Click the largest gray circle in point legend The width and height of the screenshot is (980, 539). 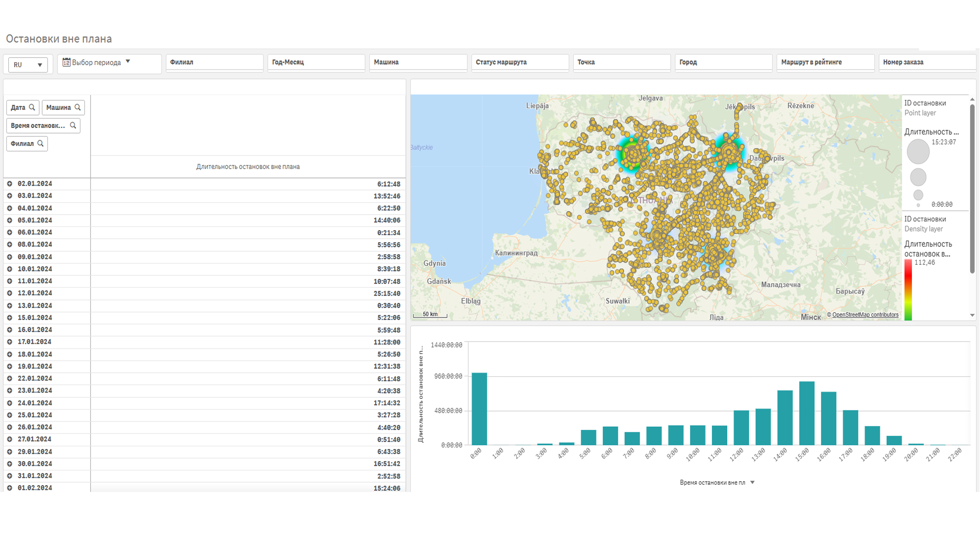918,151
